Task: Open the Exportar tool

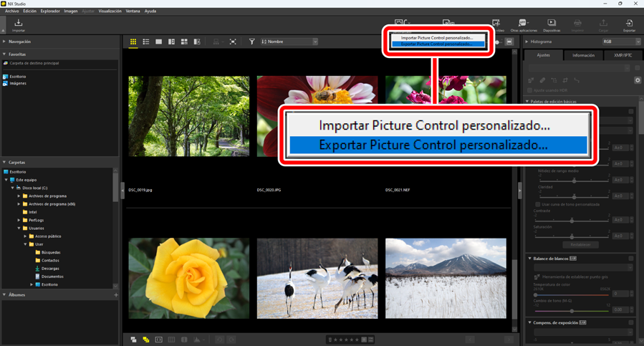Action: [x=629, y=25]
